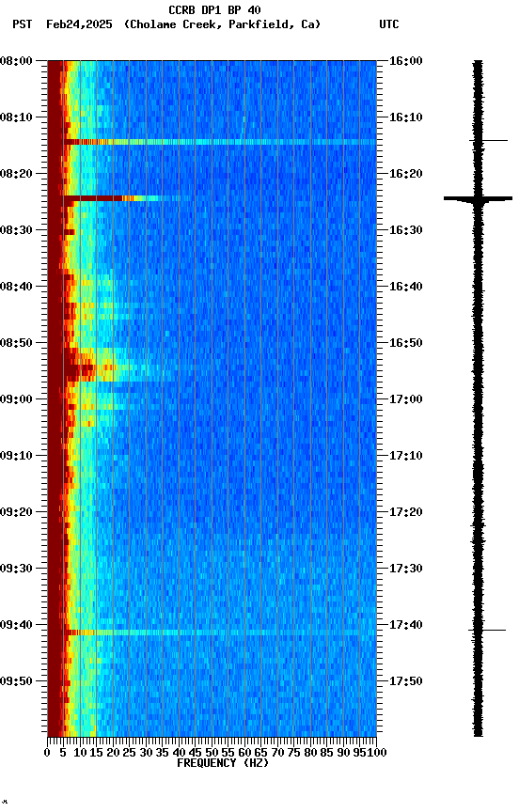Click the UTC time label '17:00'
This screenshot has width=519, height=812.
pos(406,399)
